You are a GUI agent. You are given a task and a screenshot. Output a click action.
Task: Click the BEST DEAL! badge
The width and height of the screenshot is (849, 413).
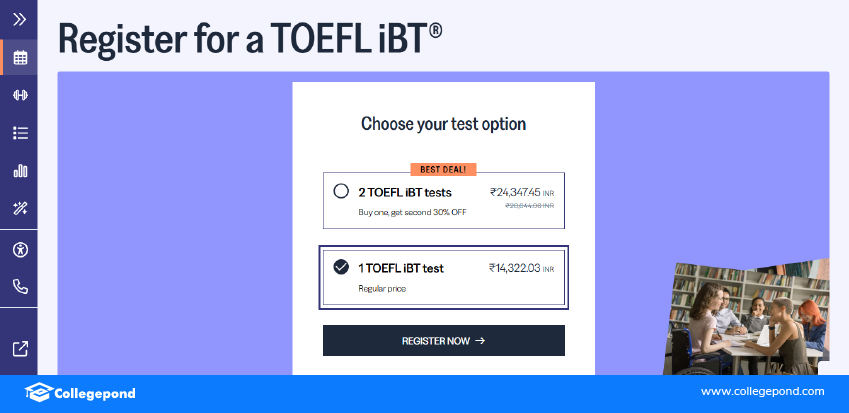click(x=443, y=170)
